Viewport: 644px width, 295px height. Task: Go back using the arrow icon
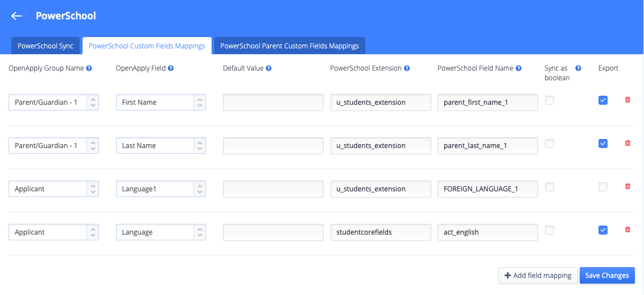[16, 16]
